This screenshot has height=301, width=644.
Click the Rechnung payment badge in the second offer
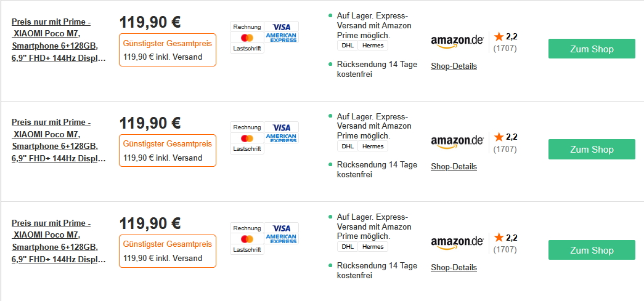[247, 127]
